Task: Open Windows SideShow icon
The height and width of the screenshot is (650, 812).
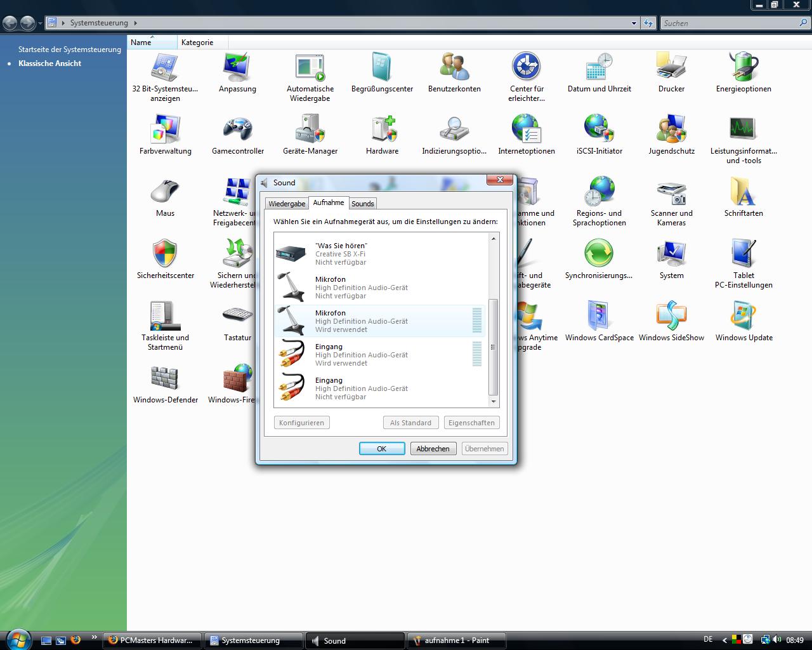Action: pos(671,321)
